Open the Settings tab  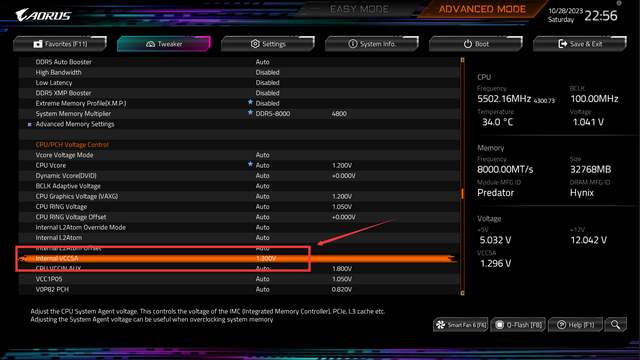[x=268, y=44]
